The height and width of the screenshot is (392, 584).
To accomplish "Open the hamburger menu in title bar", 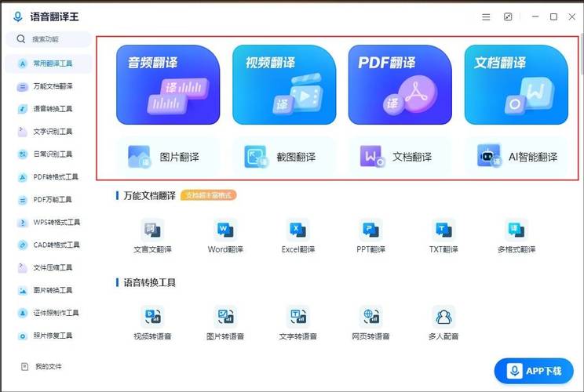I will pyautogui.click(x=486, y=17).
